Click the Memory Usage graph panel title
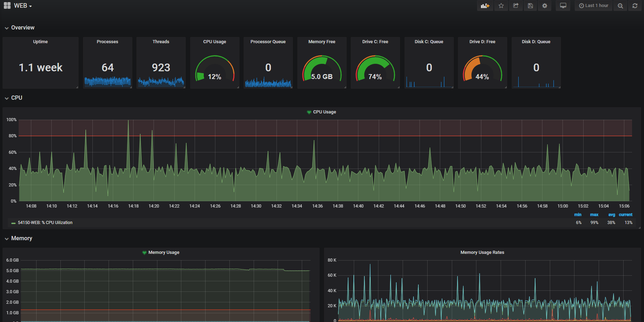Screen dimensions: 644x322 [x=164, y=252]
